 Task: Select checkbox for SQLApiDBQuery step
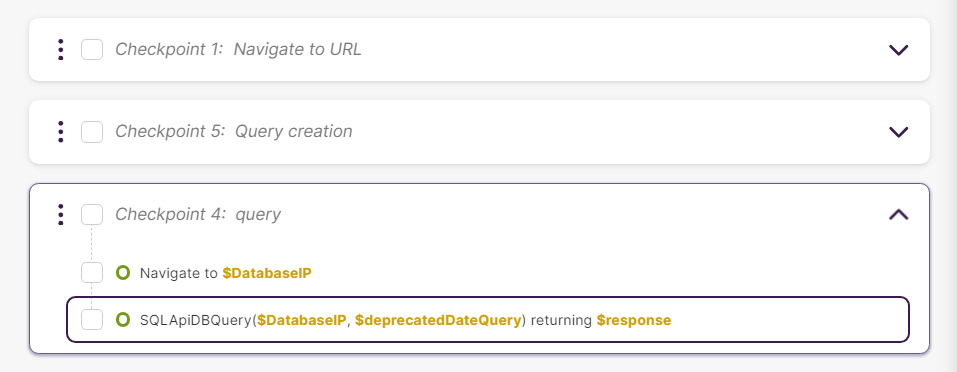coord(92,320)
